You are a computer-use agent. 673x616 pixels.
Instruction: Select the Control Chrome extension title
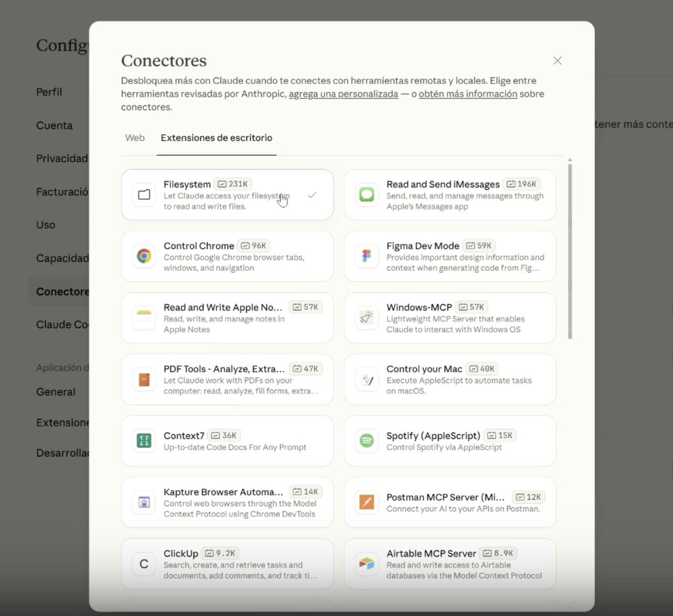tap(199, 246)
